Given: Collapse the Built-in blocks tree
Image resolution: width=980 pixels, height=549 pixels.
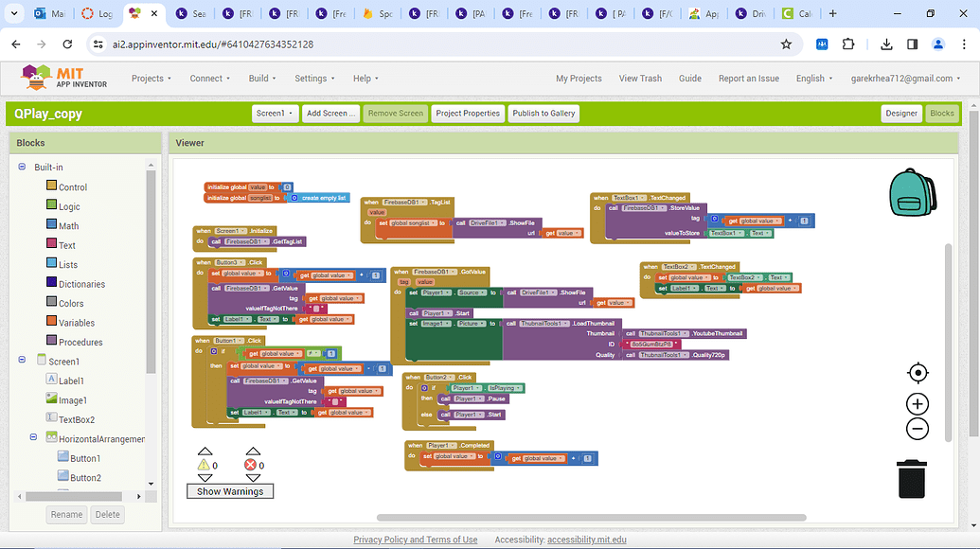Looking at the screenshot, I should click(22, 167).
